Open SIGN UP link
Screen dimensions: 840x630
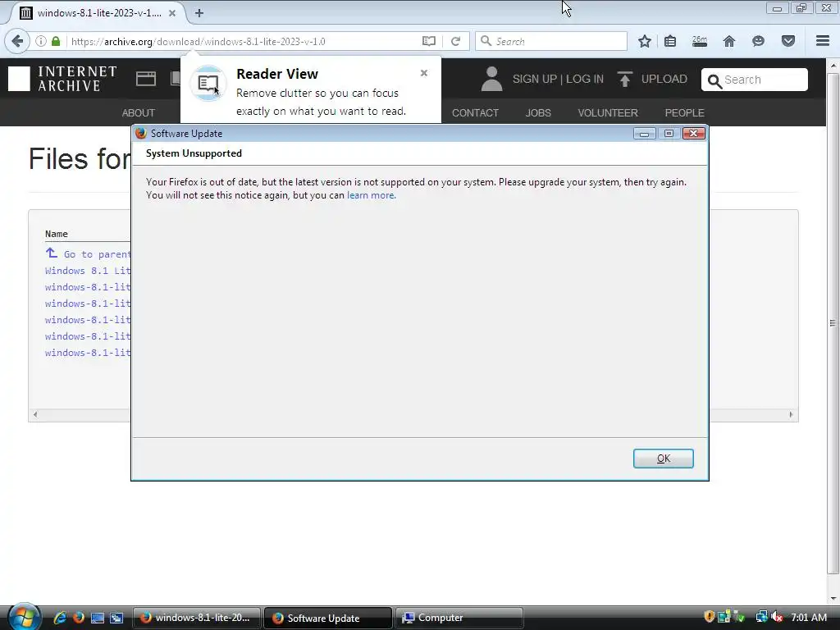(535, 79)
